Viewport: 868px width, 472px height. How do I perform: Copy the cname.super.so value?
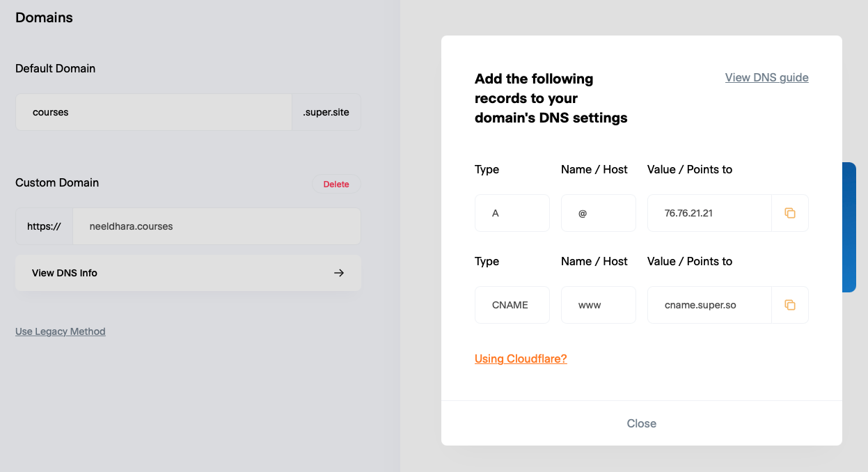point(790,305)
